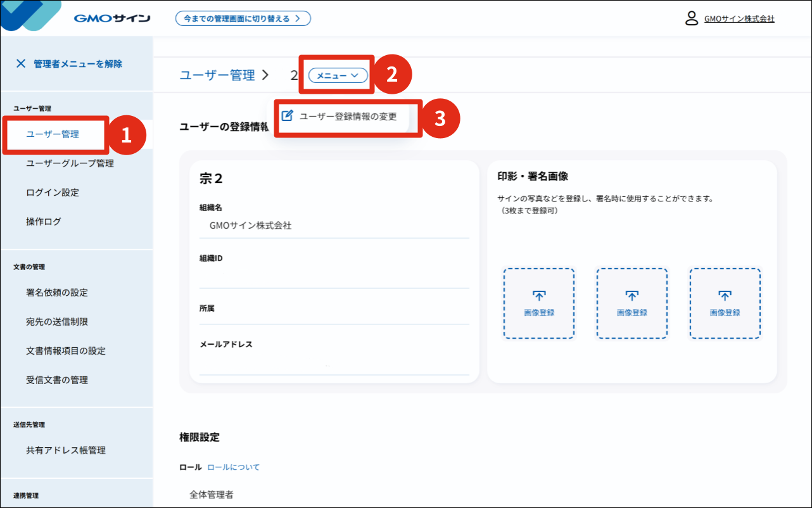Click first 画像登録 upload box

click(x=539, y=303)
